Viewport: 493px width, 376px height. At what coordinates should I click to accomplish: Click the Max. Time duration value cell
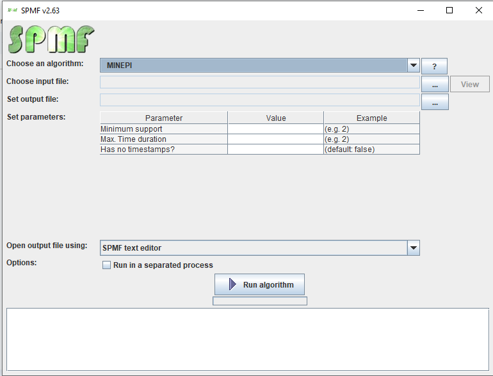click(x=275, y=139)
